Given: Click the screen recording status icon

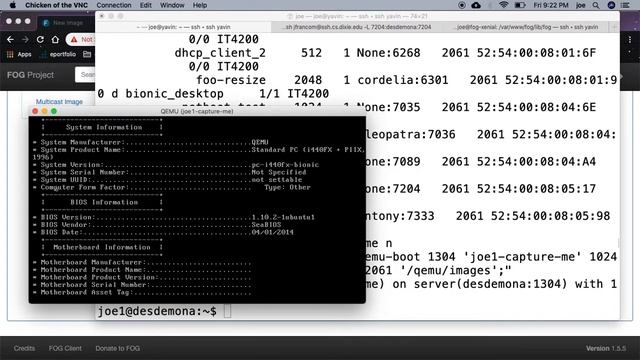Looking at the screenshot, I should tap(462, 5).
